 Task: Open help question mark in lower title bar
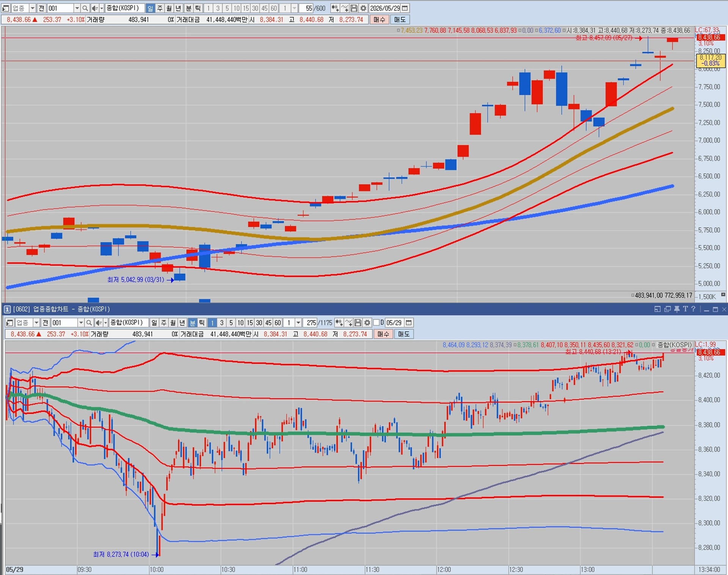693,309
